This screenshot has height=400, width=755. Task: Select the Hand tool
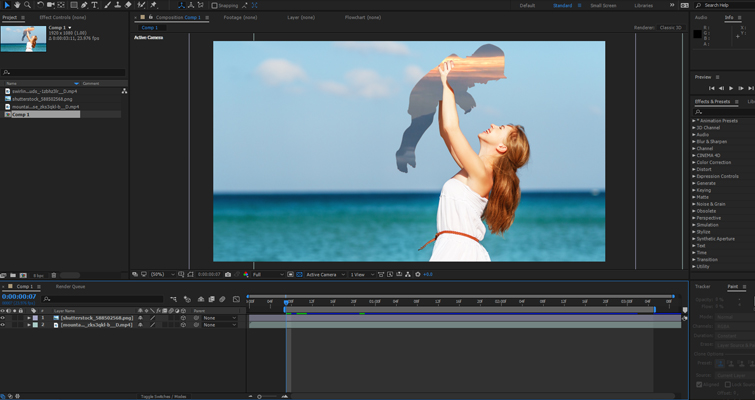[x=17, y=5]
